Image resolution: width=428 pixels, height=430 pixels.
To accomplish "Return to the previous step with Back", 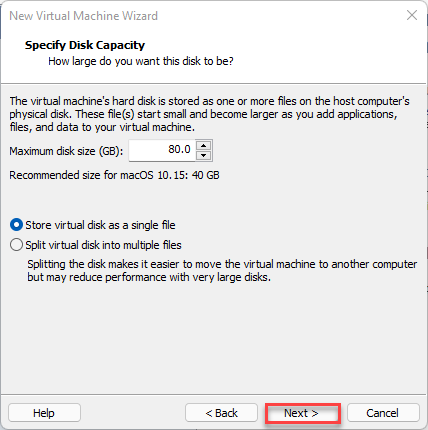I will [x=221, y=413].
